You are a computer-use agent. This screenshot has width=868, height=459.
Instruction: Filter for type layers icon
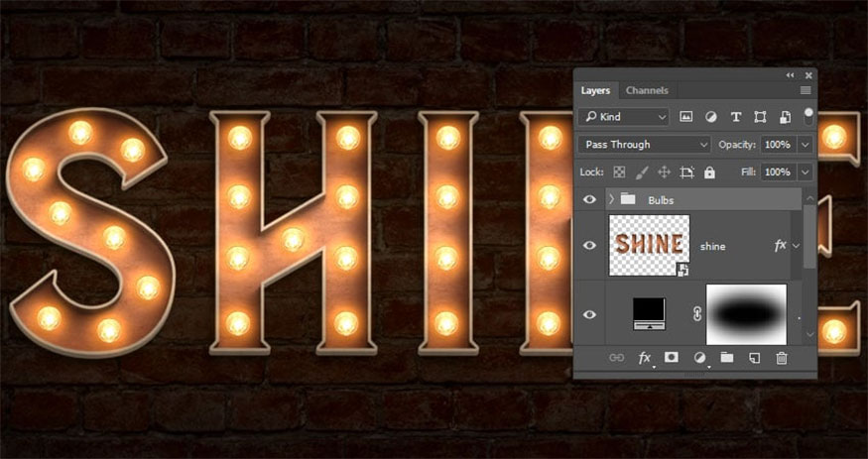735,117
